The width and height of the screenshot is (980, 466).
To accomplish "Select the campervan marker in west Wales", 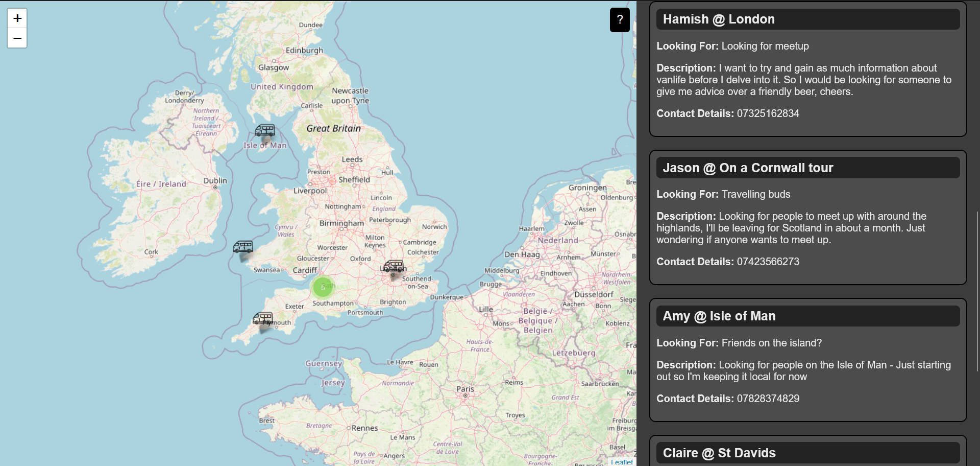I will pos(243,247).
